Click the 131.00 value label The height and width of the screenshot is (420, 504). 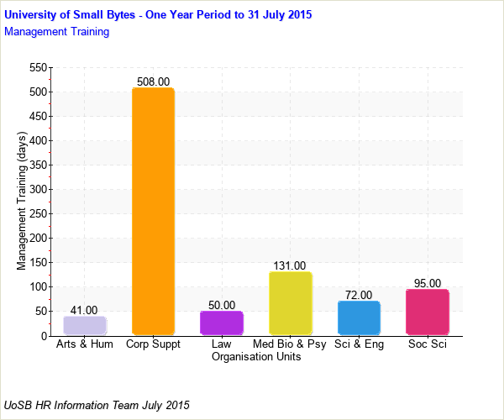290,265
